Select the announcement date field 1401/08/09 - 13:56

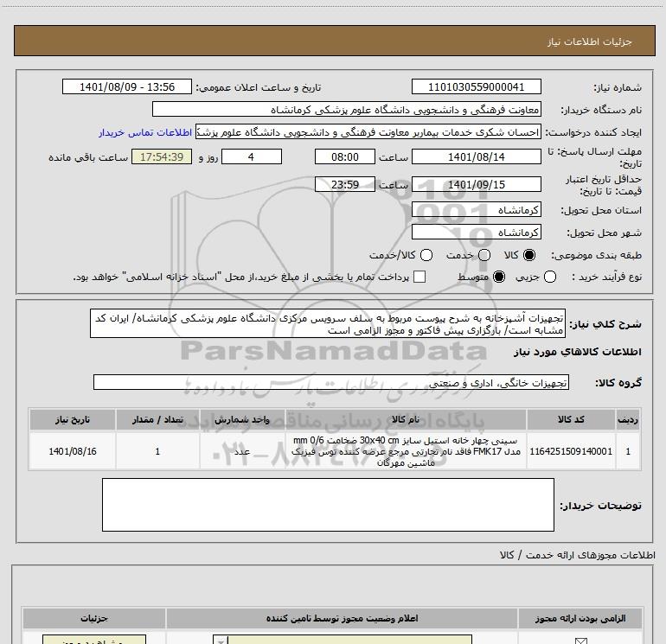[x=127, y=87]
